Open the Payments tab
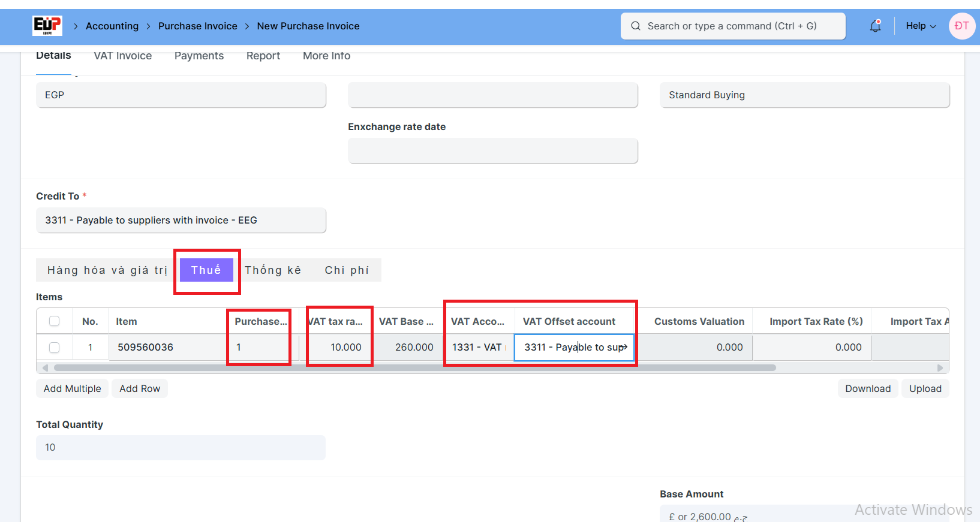 click(199, 56)
